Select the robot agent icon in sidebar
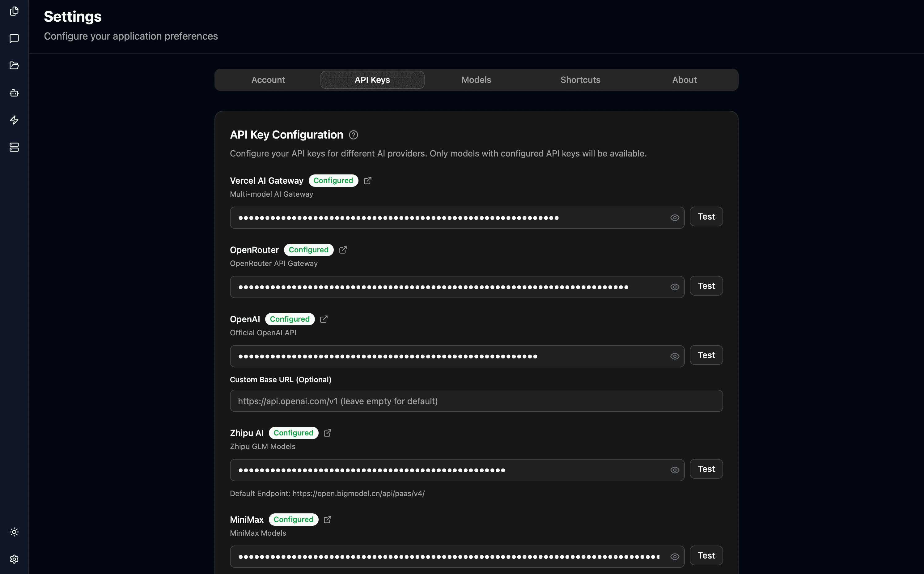924x574 pixels. (x=14, y=93)
